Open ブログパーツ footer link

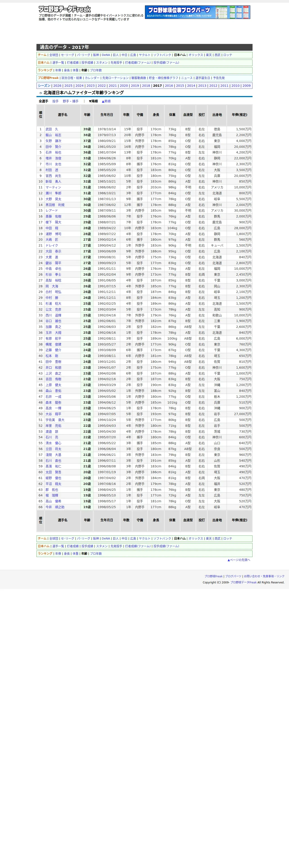tap(233, 576)
